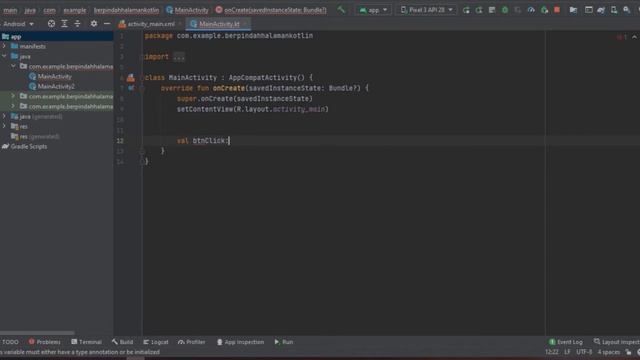Click onCreate(savedInstanceState) breadcrumb
Screen dimensions: 640x360
[271, 10]
